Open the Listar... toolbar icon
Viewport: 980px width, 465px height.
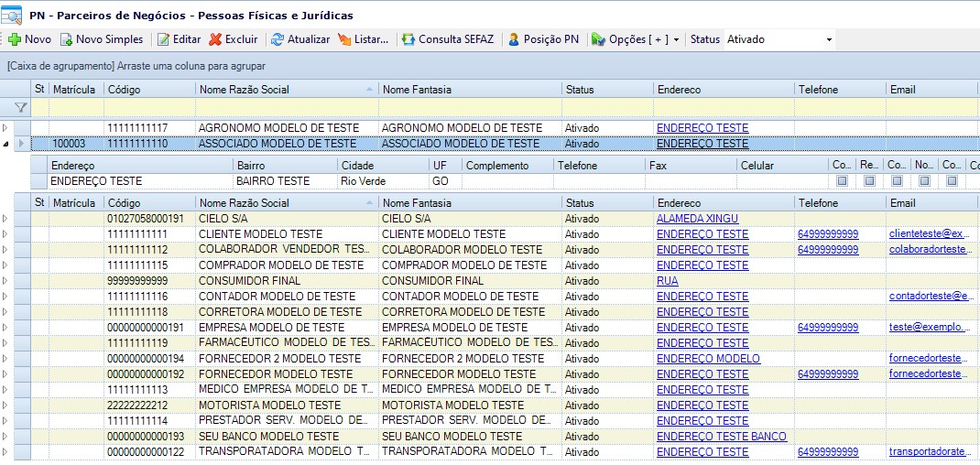(344, 39)
